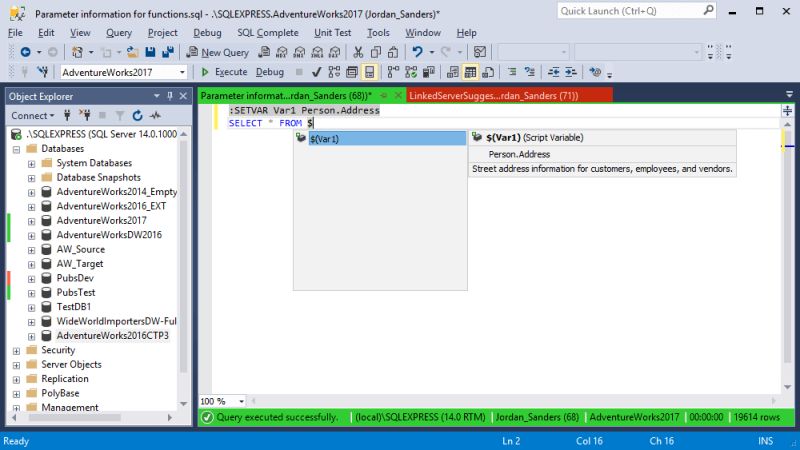Click the Undo arrow icon

[417, 52]
